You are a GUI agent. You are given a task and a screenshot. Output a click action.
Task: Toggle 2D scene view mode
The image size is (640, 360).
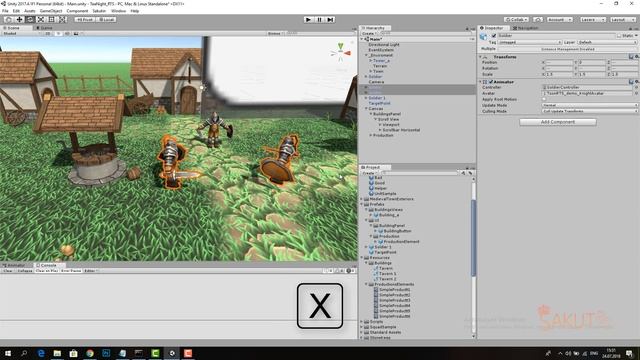48,33
